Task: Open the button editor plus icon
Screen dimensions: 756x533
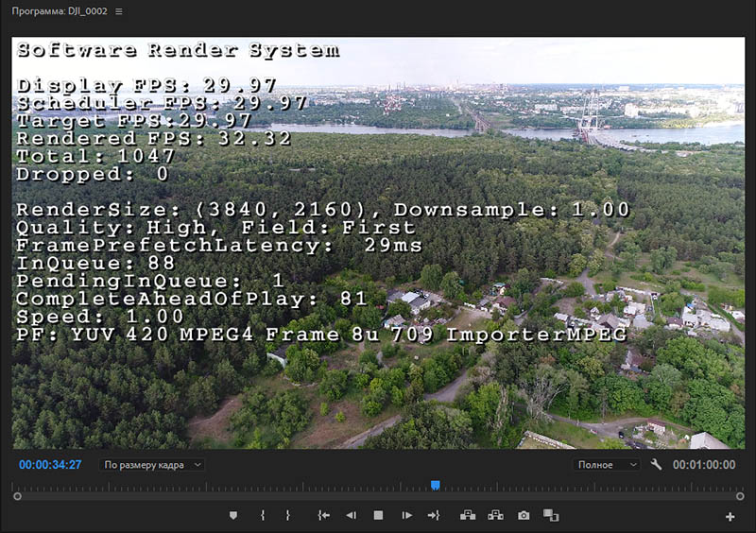Action: 730,517
